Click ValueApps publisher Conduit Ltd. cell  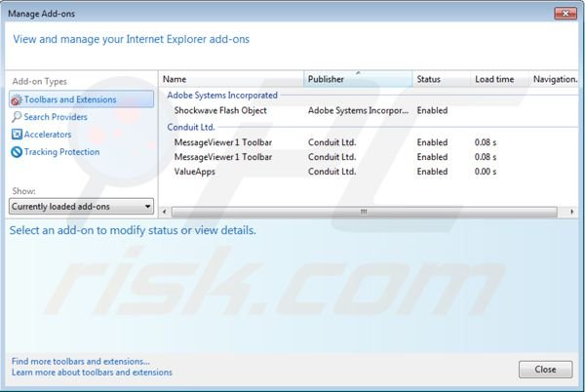pyautogui.click(x=332, y=172)
